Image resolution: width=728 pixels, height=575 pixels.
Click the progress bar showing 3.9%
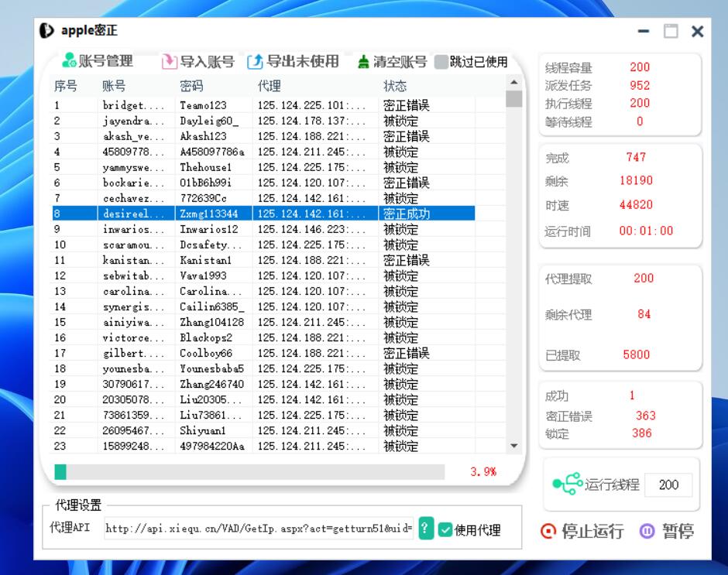click(x=249, y=472)
